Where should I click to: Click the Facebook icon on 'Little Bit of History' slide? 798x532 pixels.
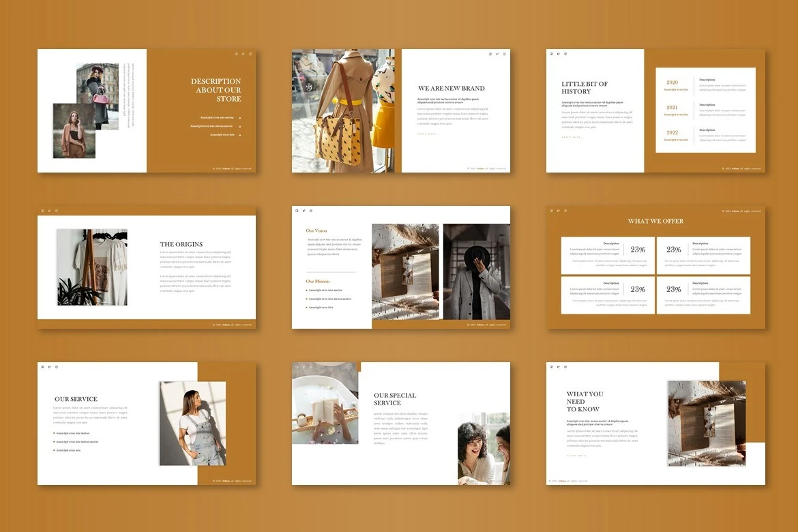click(x=551, y=54)
